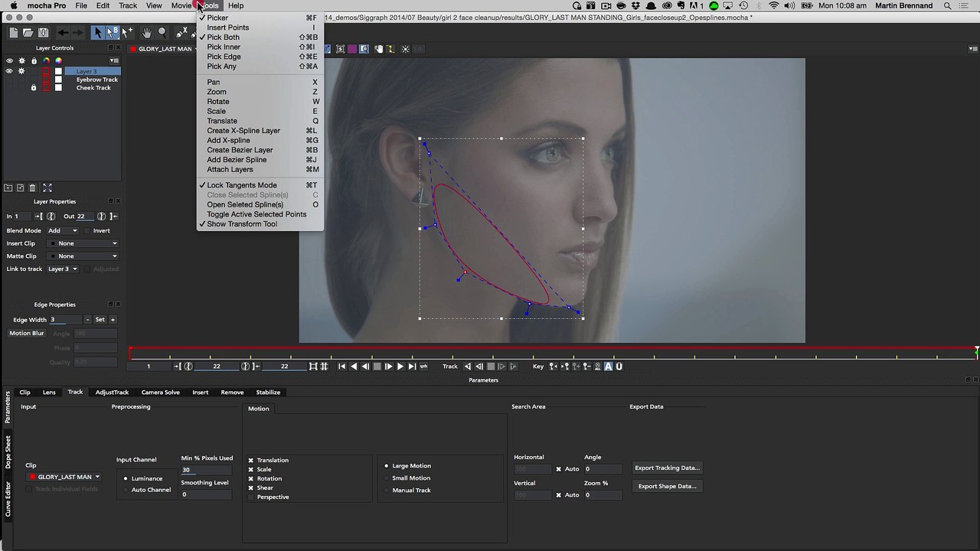
Task: Select the Eyebrow Track layer
Action: pyautogui.click(x=96, y=80)
